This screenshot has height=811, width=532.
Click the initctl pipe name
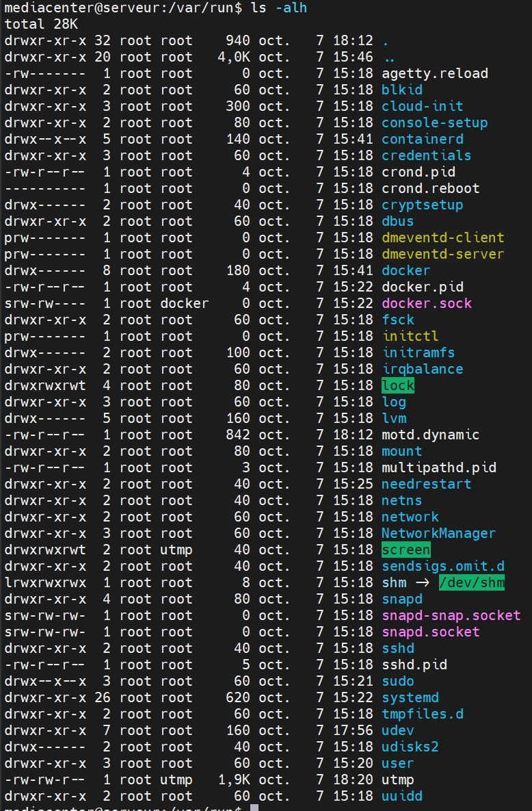410,336
